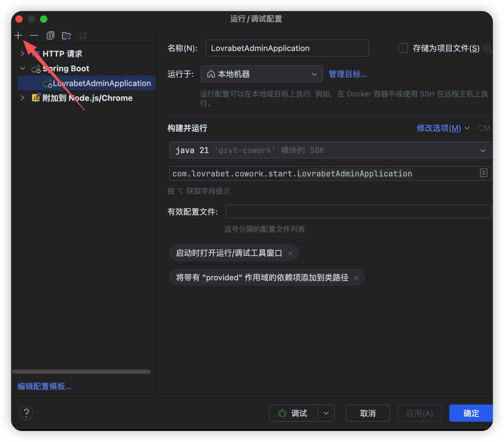Select LovrabetAdminApplication in the tree

(87, 83)
